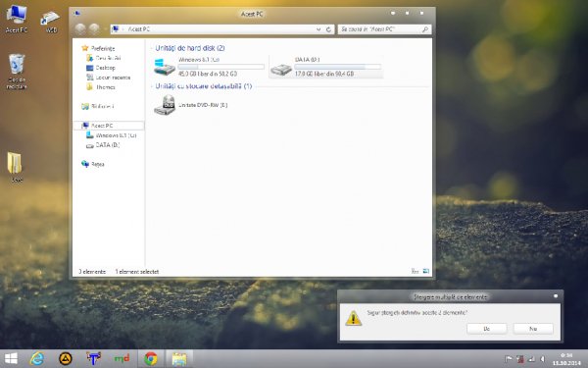The height and width of the screenshot is (368, 588).
Task: Open Locuri recente in the navigation pane
Action: [x=109, y=78]
